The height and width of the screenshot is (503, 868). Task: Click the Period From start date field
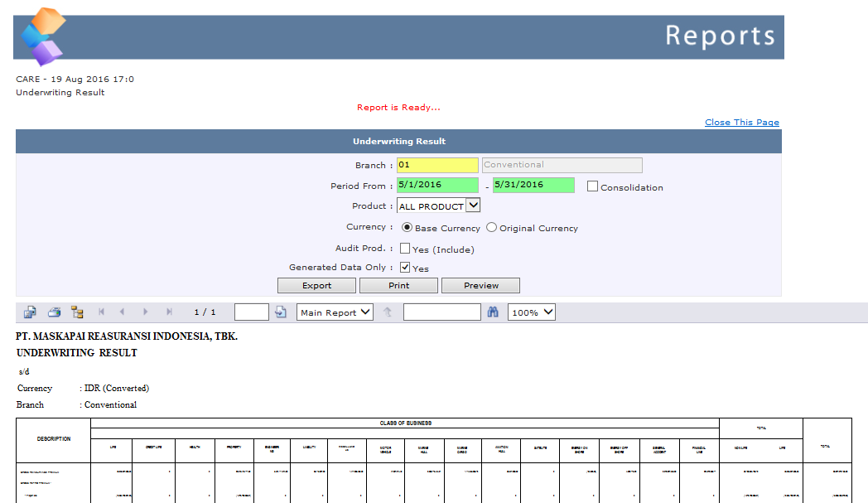coord(437,185)
